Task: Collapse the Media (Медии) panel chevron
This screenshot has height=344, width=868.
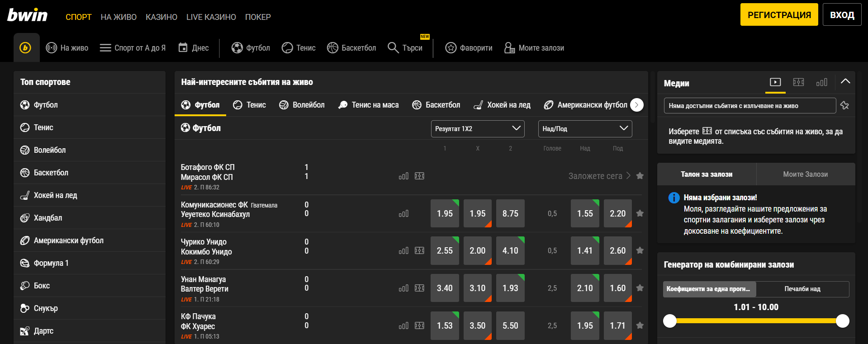Action: 845,82
